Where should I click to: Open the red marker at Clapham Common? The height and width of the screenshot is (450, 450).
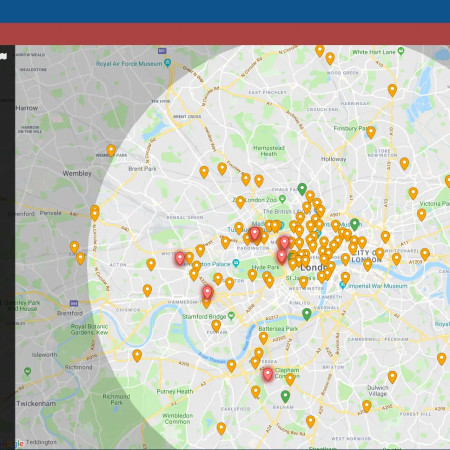(x=268, y=374)
